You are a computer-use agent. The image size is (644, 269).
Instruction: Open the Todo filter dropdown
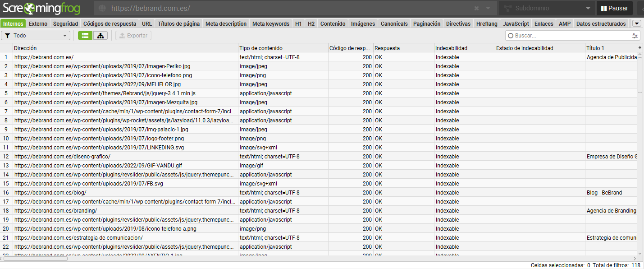pyautogui.click(x=36, y=36)
